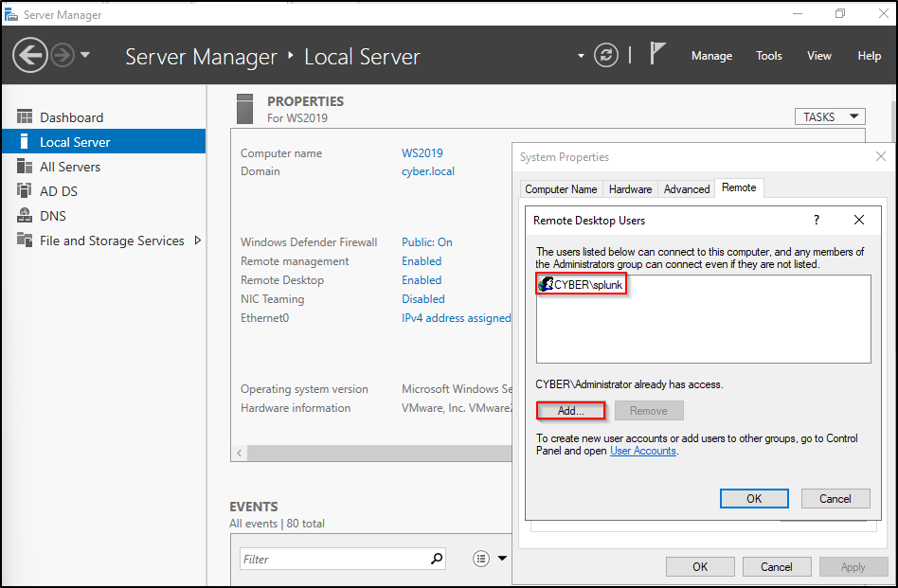This screenshot has width=898, height=588.
Task: Click Cancel in System Properties window
Action: click(777, 566)
